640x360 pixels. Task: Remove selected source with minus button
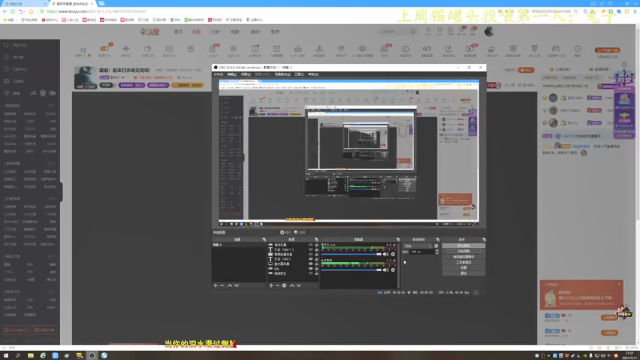pos(278,285)
